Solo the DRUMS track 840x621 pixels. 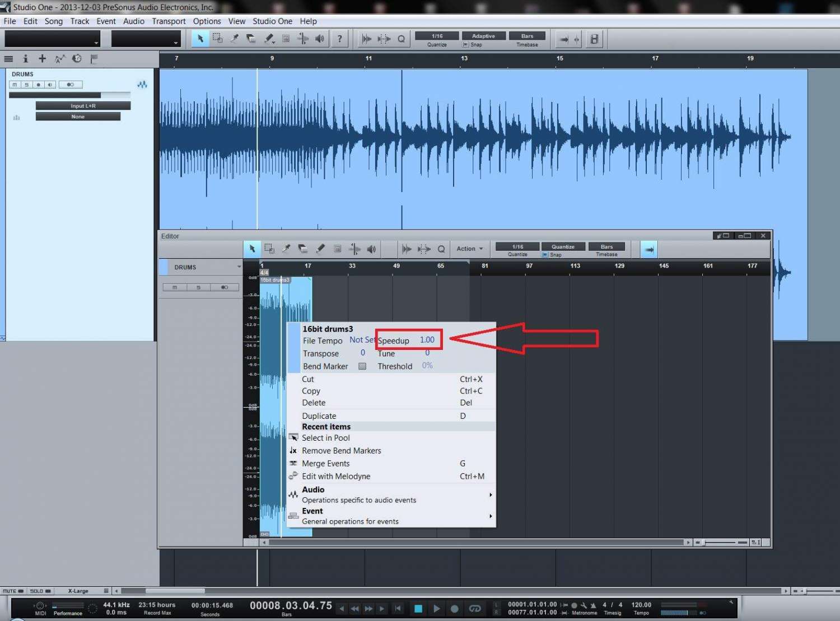(x=26, y=85)
